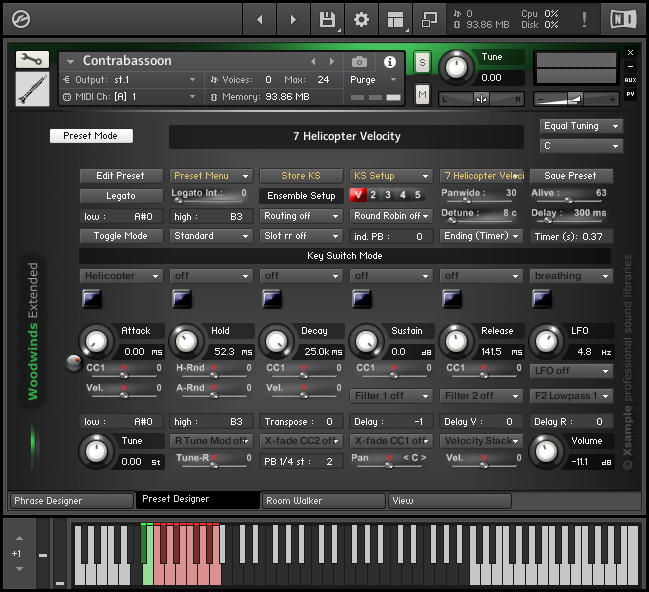Toggle the AUX sends panel
Screen dimensions: 649x592
pos(630,80)
